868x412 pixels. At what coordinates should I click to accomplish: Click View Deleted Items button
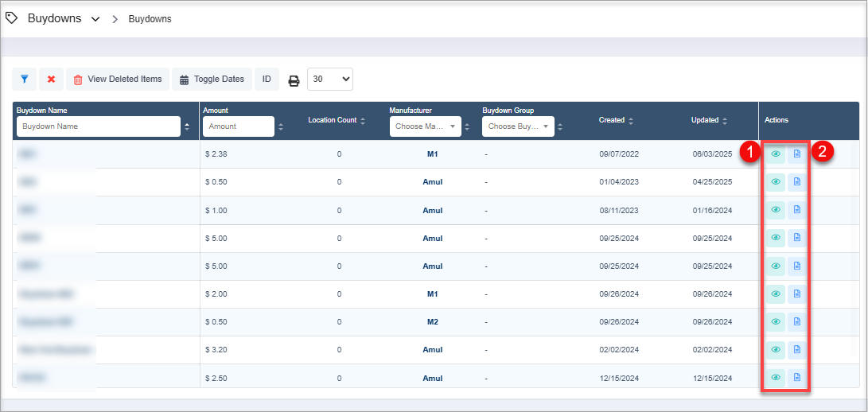[x=117, y=80]
